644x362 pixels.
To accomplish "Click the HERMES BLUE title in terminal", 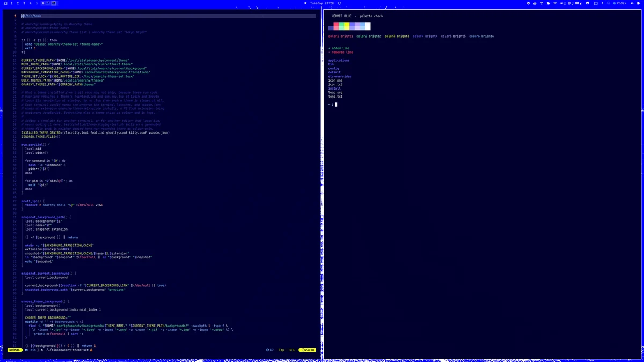I will pos(342,16).
